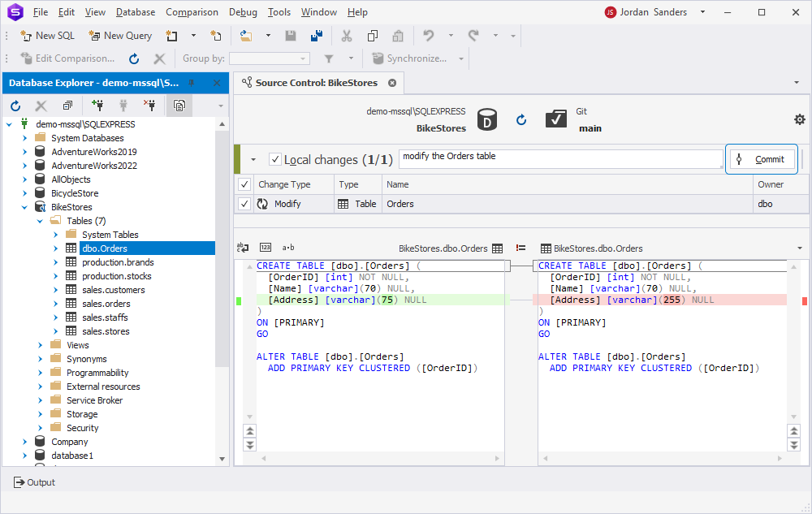The width and height of the screenshot is (812, 514).
Task: Refresh the Database Explorer tree
Action: click(x=15, y=106)
